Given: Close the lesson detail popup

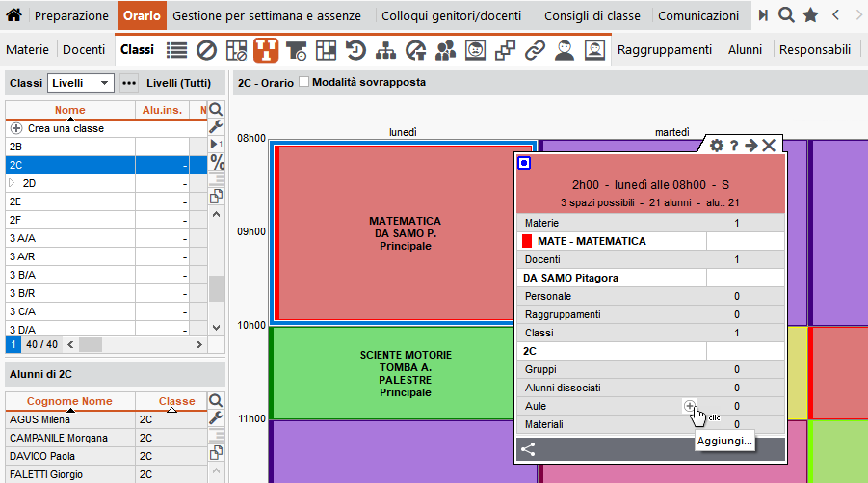Looking at the screenshot, I should (769, 146).
